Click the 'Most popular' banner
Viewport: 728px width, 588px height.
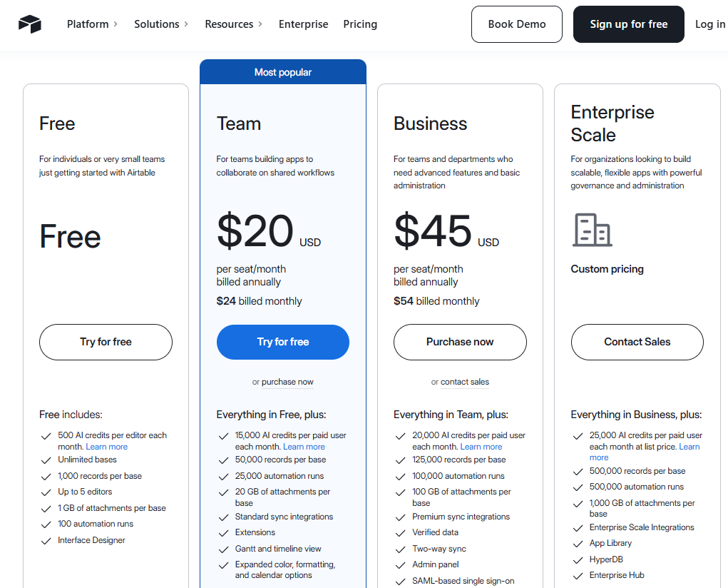pyautogui.click(x=283, y=72)
